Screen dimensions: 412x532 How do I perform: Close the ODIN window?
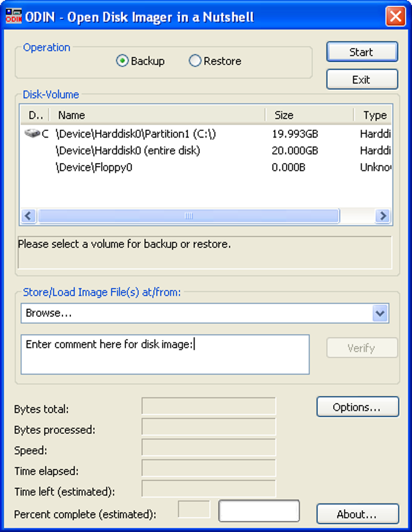point(396,16)
